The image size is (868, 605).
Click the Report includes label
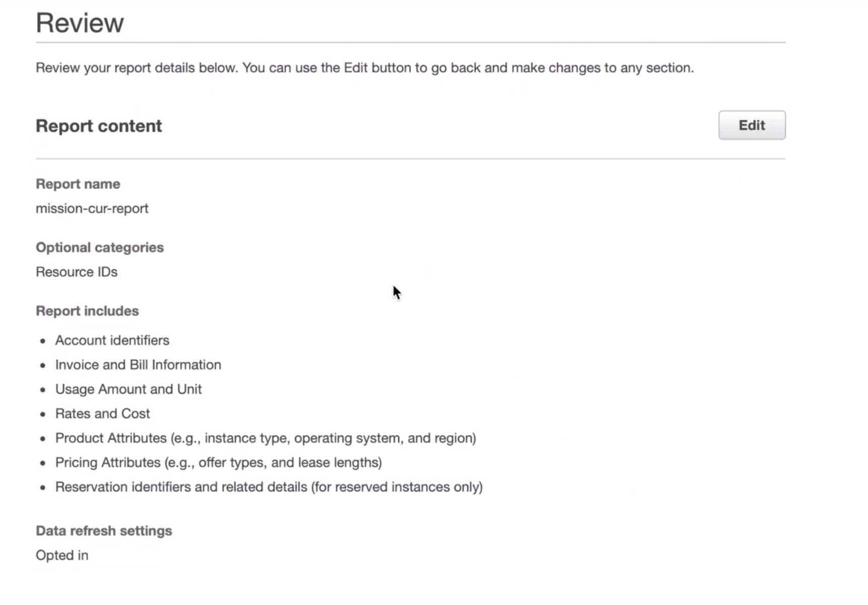(87, 311)
